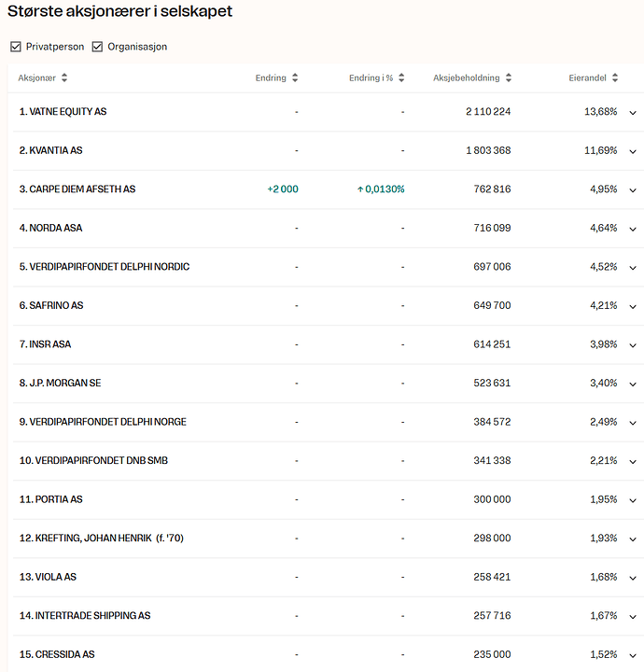
Task: Expand the INSR ASA row chevron
Action: pyautogui.click(x=633, y=345)
